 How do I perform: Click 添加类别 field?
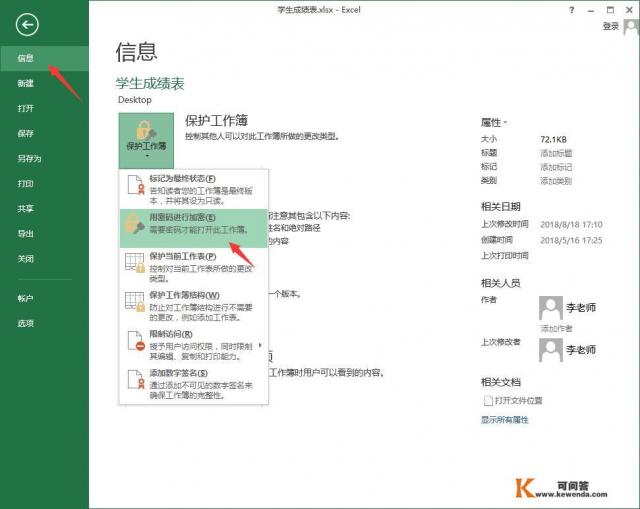coord(556,181)
